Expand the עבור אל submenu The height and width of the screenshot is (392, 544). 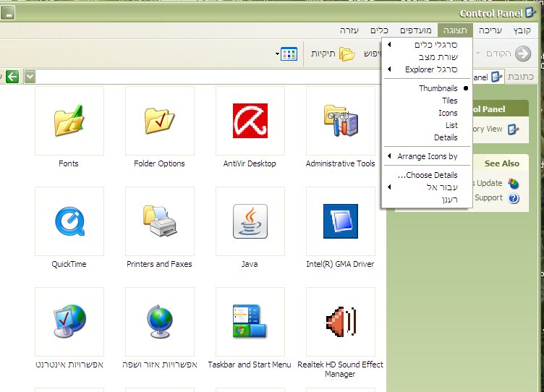[x=427, y=187]
